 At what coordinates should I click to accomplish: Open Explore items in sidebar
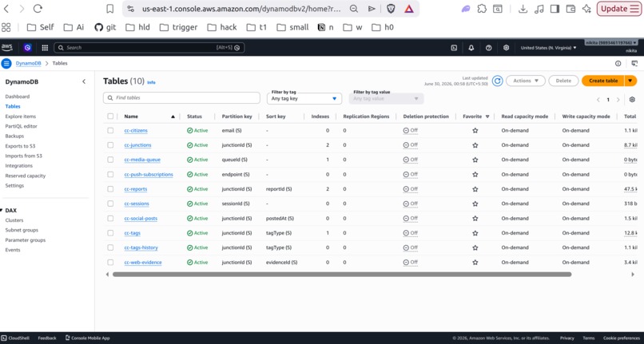coord(21,117)
